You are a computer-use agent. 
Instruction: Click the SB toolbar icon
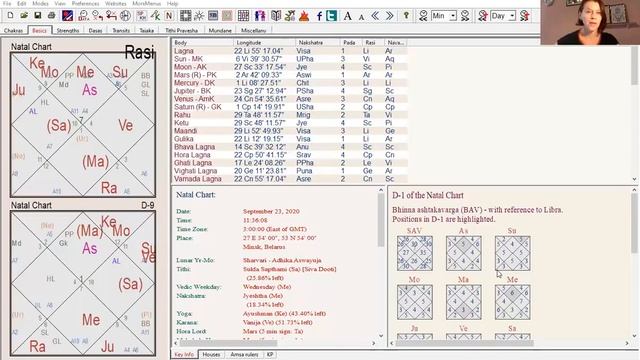(213, 16)
